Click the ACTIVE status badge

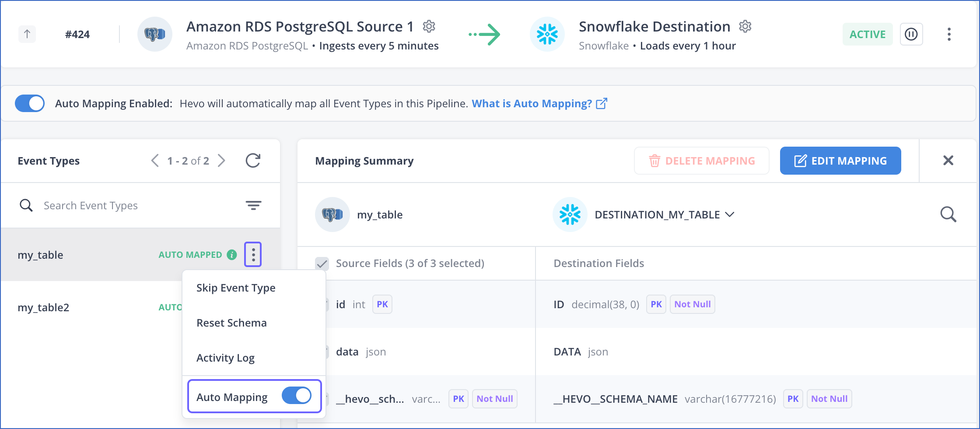(x=868, y=34)
